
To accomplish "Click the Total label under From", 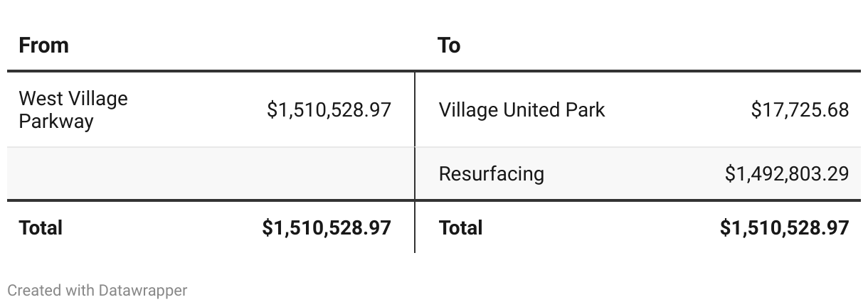I will coord(41,227).
